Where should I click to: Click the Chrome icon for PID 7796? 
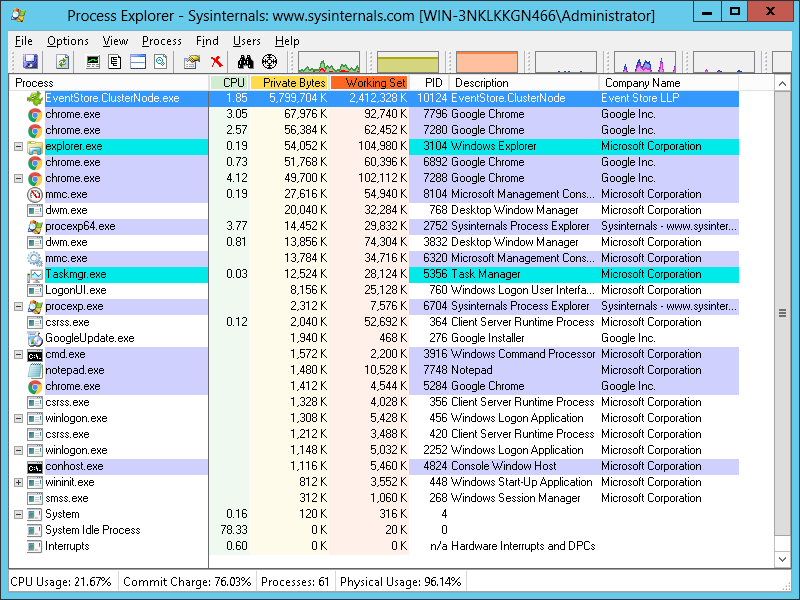pos(35,115)
